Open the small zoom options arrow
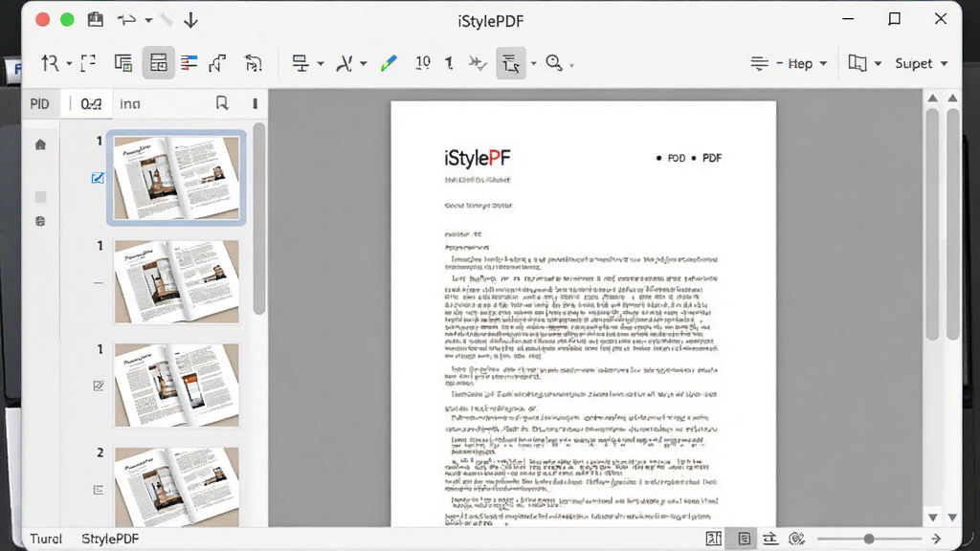The image size is (980, 551). pyautogui.click(x=571, y=65)
